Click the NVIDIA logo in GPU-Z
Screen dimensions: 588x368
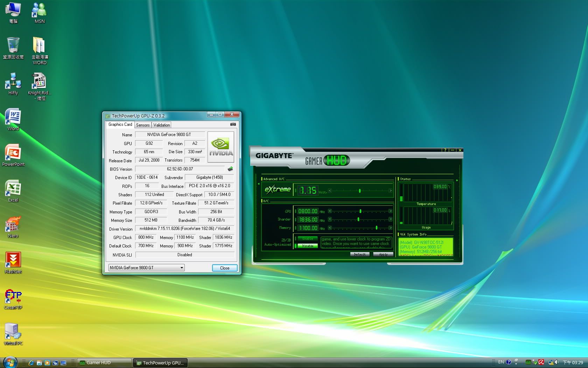pos(221,147)
